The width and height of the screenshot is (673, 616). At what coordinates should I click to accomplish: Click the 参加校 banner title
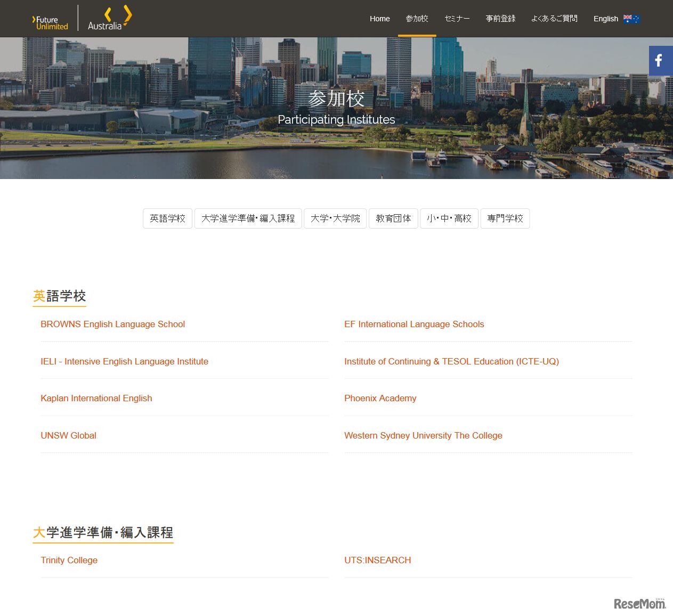pos(336,99)
